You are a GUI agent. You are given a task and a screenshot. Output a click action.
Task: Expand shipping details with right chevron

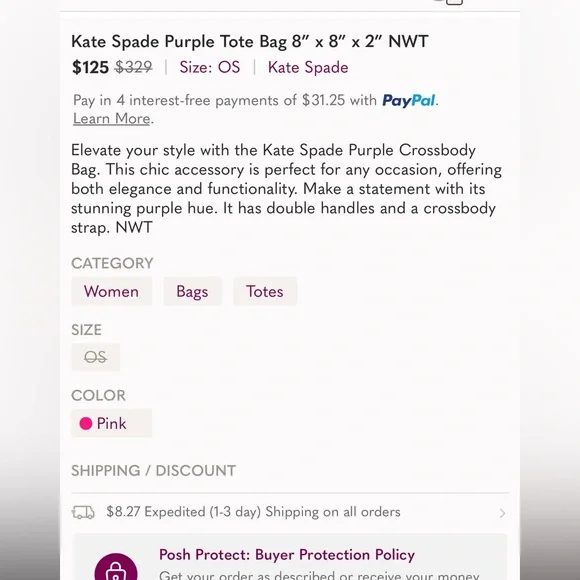pyautogui.click(x=502, y=513)
